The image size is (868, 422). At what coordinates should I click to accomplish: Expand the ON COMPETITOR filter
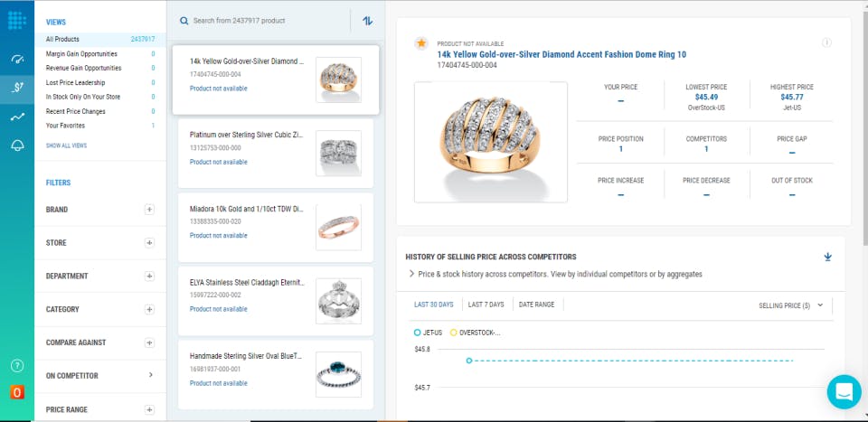pyautogui.click(x=150, y=375)
